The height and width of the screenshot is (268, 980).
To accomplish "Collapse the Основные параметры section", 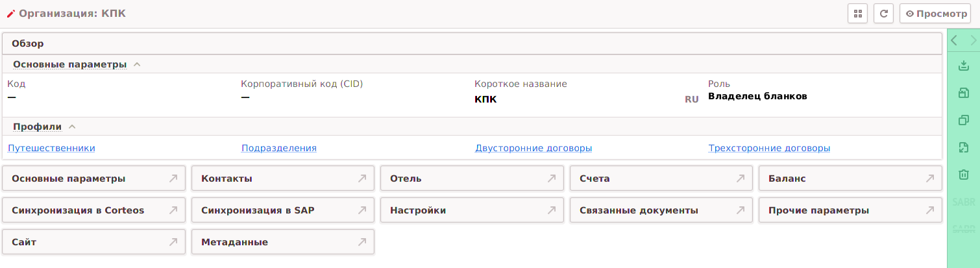I will [x=137, y=64].
